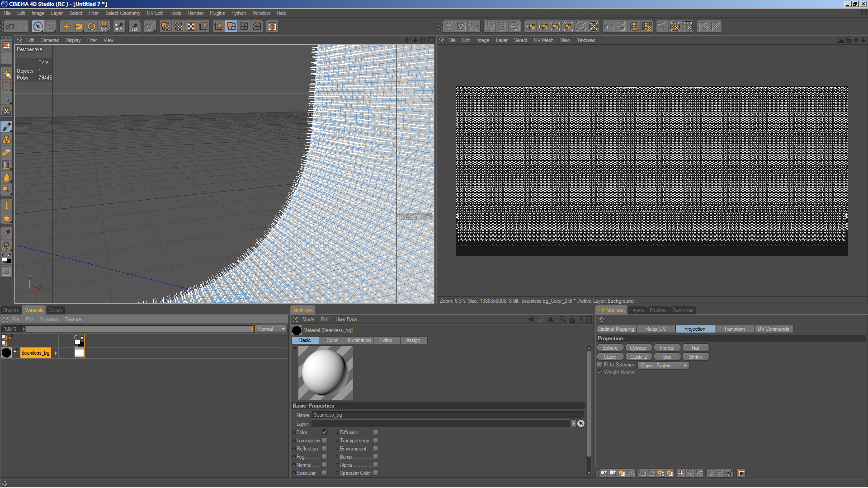Open the Render menu
Screen dimensions: 868x488
pyautogui.click(x=195, y=13)
